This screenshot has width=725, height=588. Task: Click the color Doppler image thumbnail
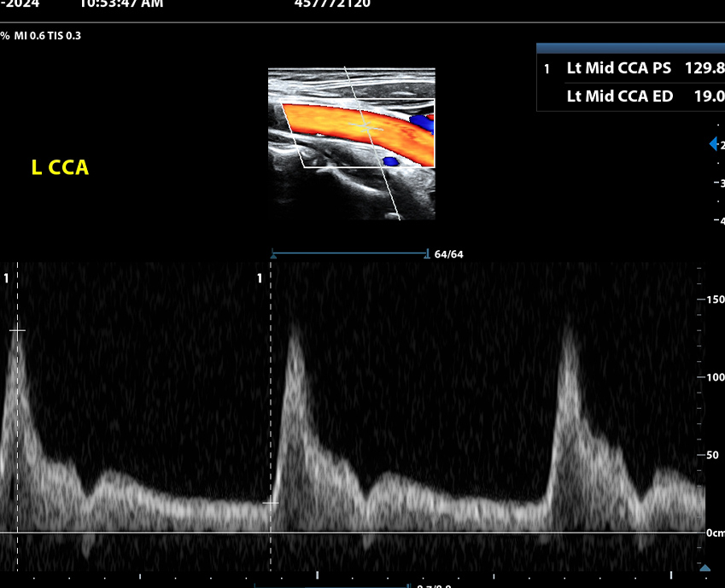click(x=351, y=143)
